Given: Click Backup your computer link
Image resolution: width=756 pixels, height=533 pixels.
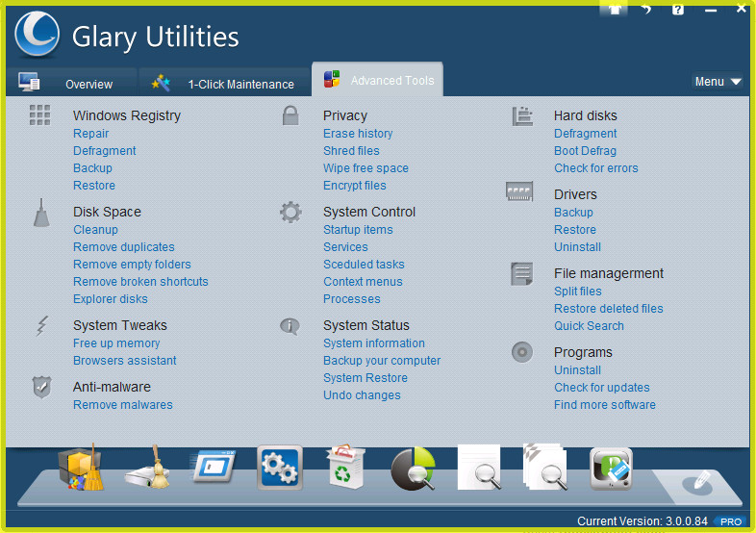Looking at the screenshot, I should pyautogui.click(x=382, y=361).
